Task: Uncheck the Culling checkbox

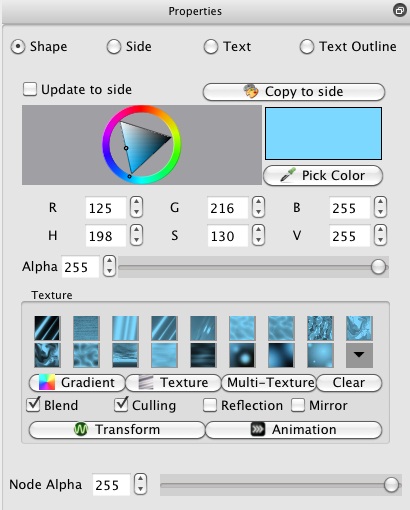Action: (121, 405)
